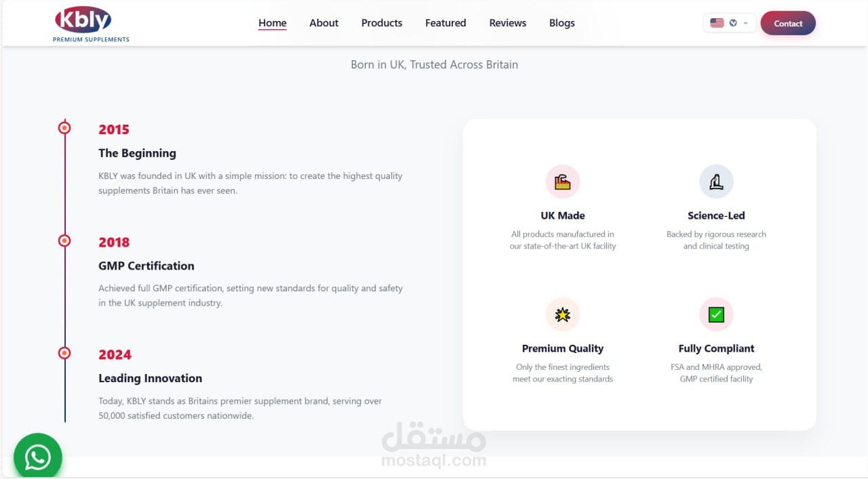This screenshot has height=479, width=868.
Task: Click "Leading Innovation" heading
Action: click(151, 378)
